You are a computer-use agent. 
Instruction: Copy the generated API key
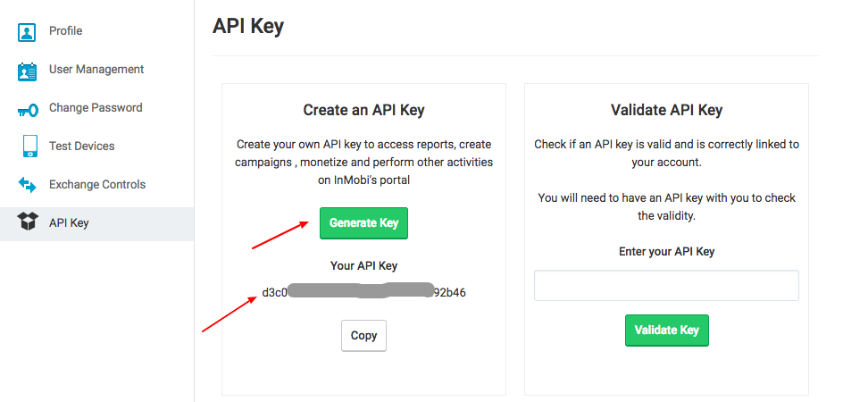point(363,336)
